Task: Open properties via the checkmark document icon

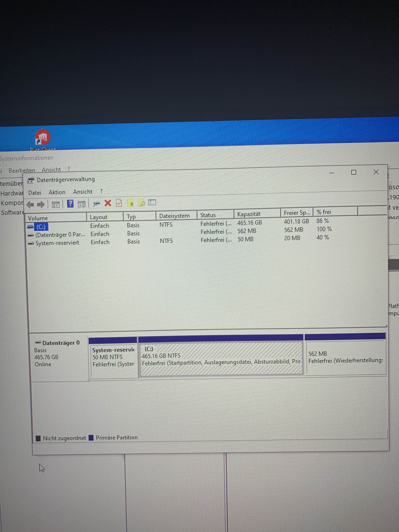Action: click(119, 203)
